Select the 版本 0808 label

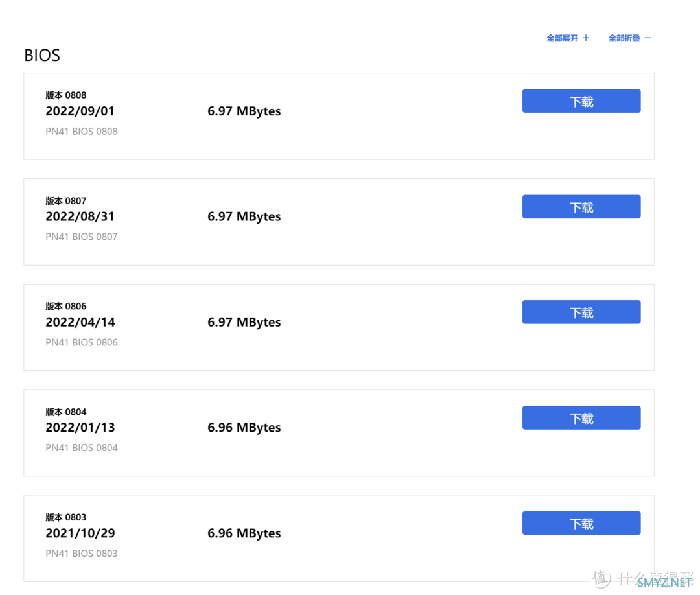pos(65,95)
